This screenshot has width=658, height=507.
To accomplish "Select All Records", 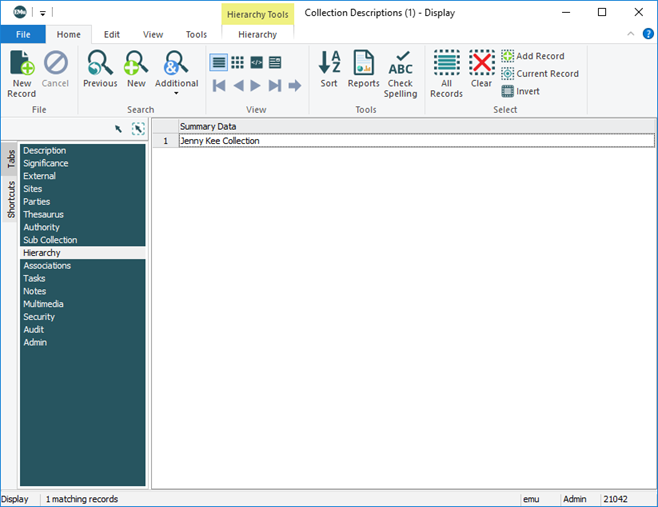I will 446,73.
